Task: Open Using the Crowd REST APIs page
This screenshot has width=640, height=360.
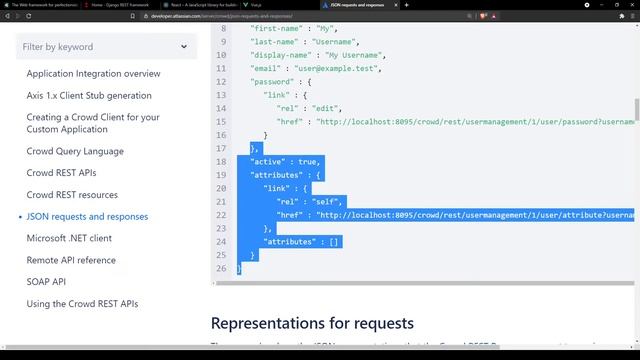Action: [x=82, y=304]
